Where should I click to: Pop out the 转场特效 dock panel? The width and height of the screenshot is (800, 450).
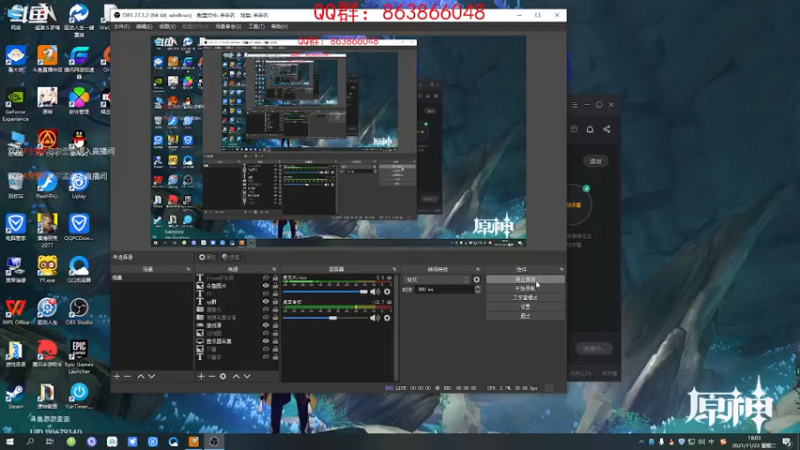pyautogui.click(x=478, y=269)
